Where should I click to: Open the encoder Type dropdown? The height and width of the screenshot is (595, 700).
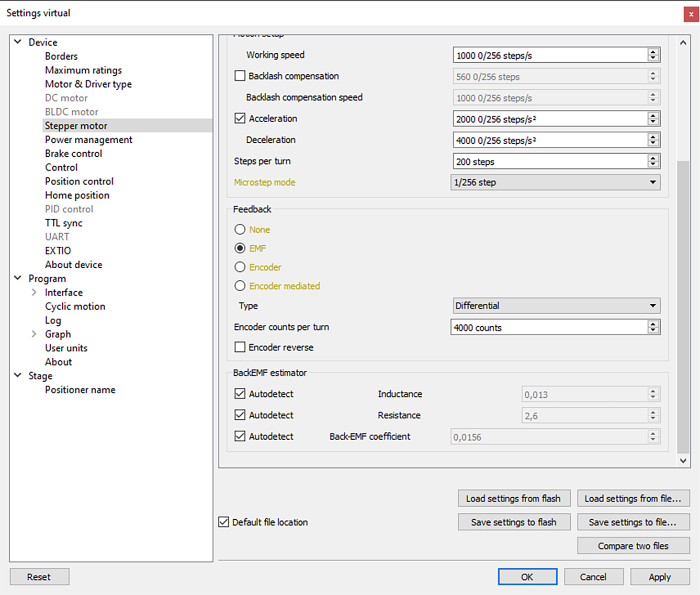click(555, 306)
